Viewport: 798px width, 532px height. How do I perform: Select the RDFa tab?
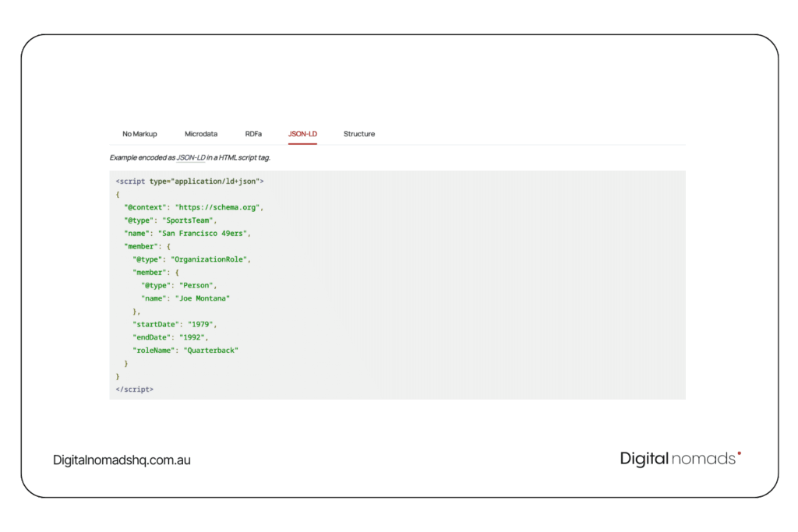[x=253, y=134]
